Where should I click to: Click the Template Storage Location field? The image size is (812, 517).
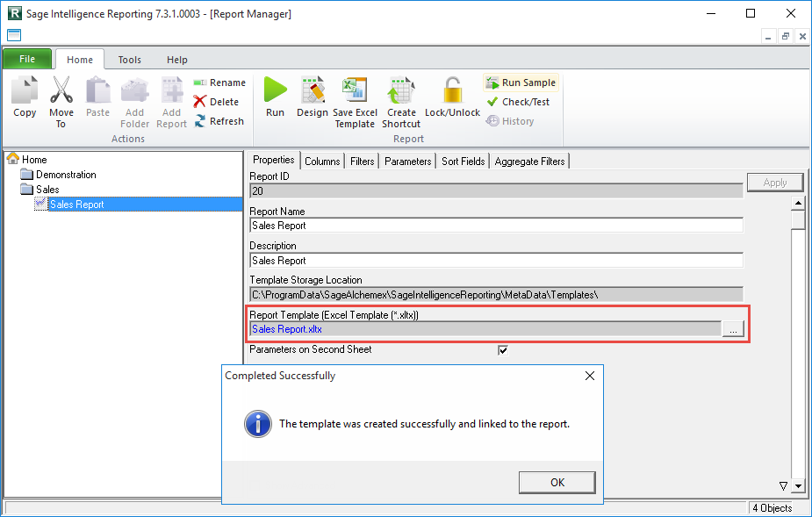[496, 295]
